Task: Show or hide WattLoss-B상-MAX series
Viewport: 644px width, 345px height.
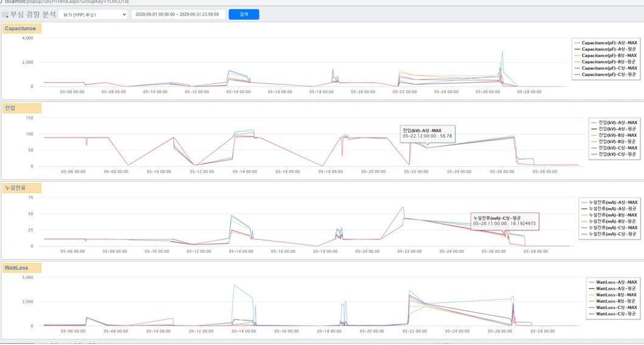Action: coord(613,294)
